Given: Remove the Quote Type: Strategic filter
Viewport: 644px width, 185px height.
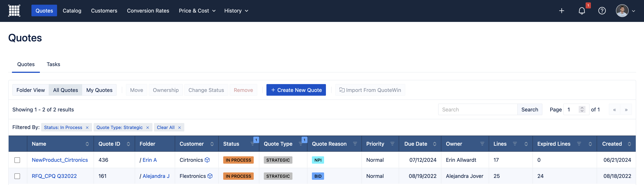Looking at the screenshot, I should point(147,128).
